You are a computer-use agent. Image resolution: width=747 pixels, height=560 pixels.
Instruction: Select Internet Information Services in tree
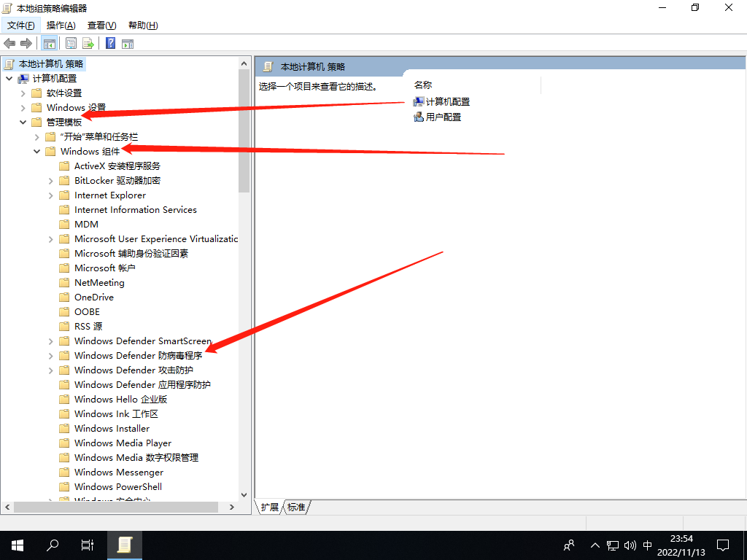point(135,209)
